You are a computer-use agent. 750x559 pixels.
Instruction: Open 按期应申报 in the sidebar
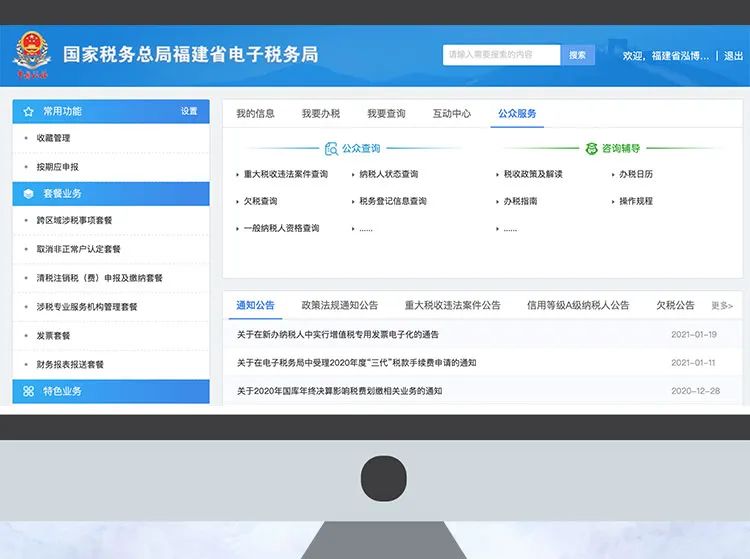click(x=57, y=167)
